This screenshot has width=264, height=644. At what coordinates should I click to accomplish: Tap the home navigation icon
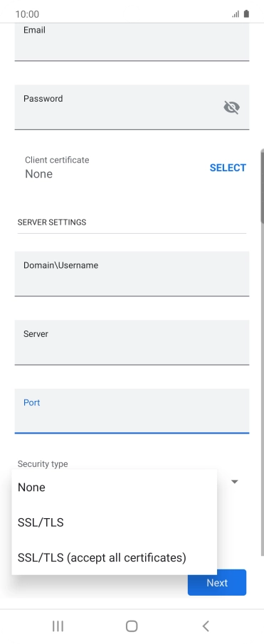click(x=132, y=626)
